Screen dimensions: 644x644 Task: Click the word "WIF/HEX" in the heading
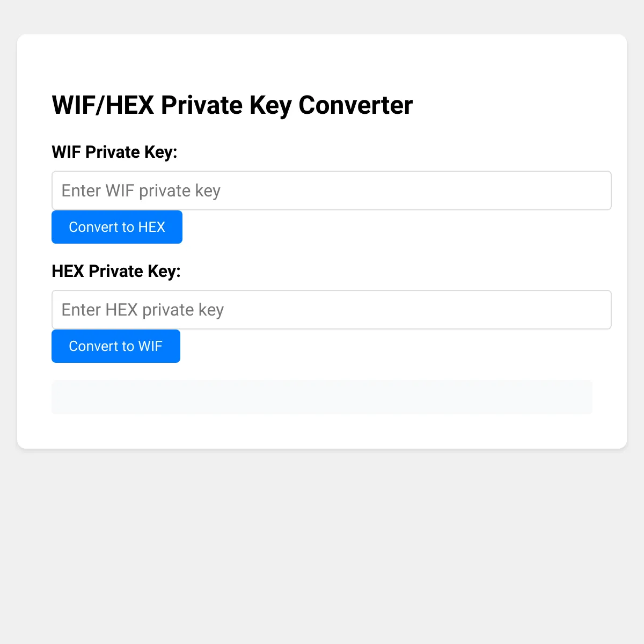103,105
